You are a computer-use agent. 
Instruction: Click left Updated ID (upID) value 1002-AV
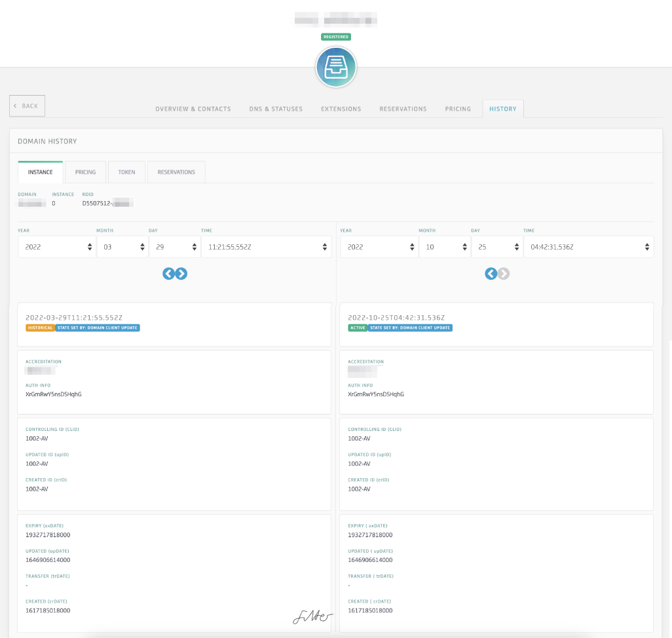[37, 464]
